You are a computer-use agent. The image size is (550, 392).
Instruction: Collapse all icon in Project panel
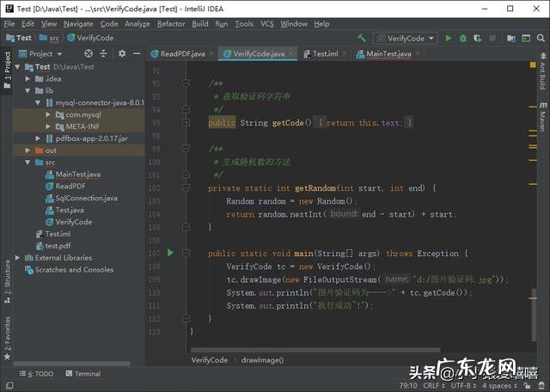103,53
